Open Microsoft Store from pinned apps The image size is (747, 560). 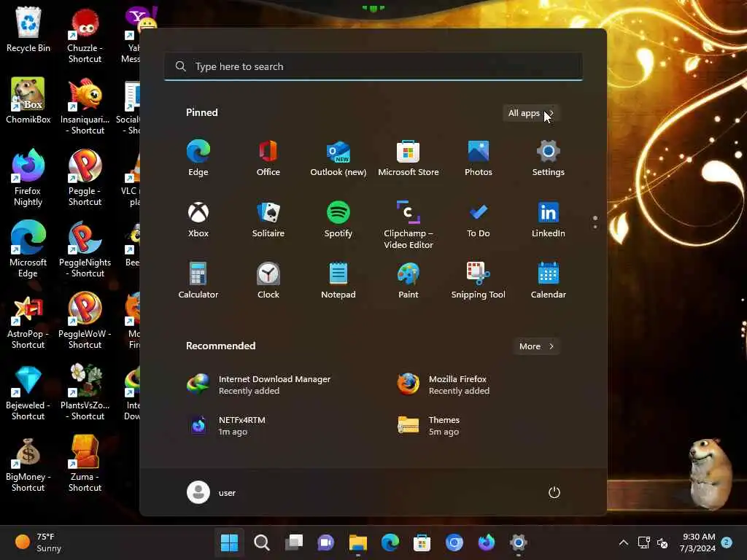point(409,158)
